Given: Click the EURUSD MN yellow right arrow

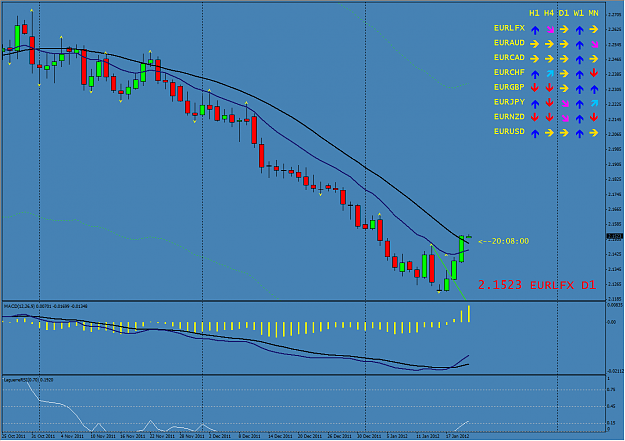Looking at the screenshot, I should tap(594, 132).
